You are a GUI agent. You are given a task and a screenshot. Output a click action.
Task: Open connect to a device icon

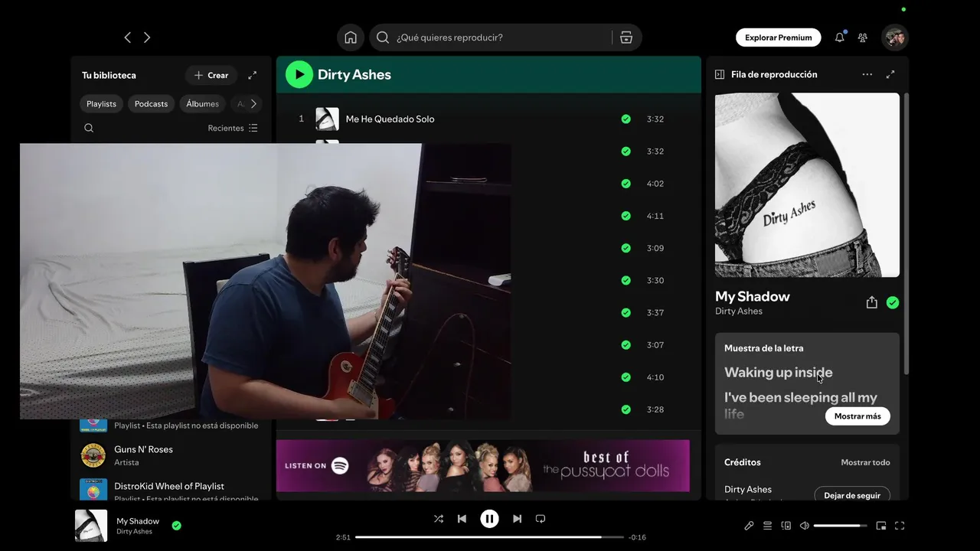point(786,526)
